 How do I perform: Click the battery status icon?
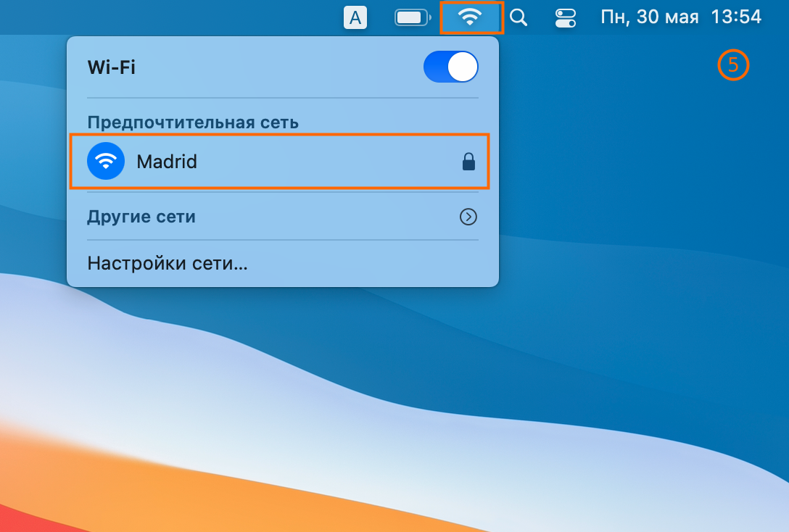click(x=412, y=17)
